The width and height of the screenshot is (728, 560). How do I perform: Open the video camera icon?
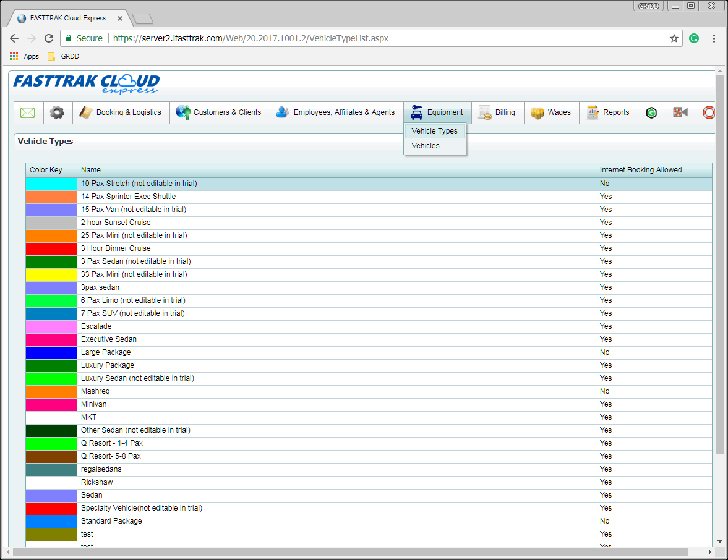pos(680,112)
